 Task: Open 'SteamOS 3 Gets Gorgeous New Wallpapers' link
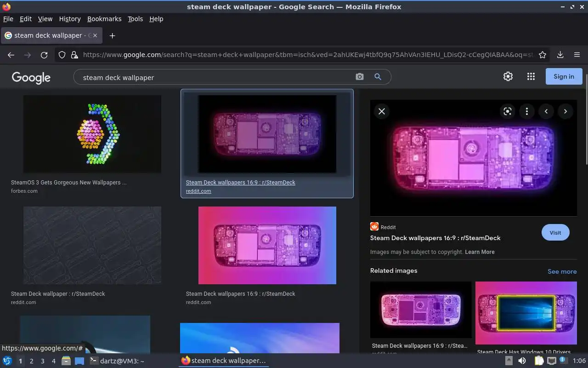69,183
